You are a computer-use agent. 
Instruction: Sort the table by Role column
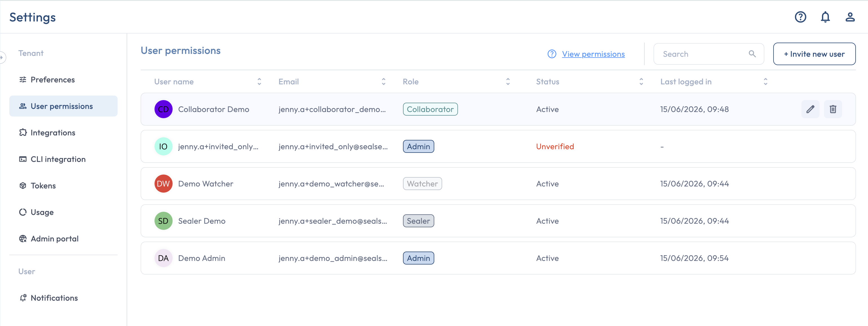pos(508,81)
